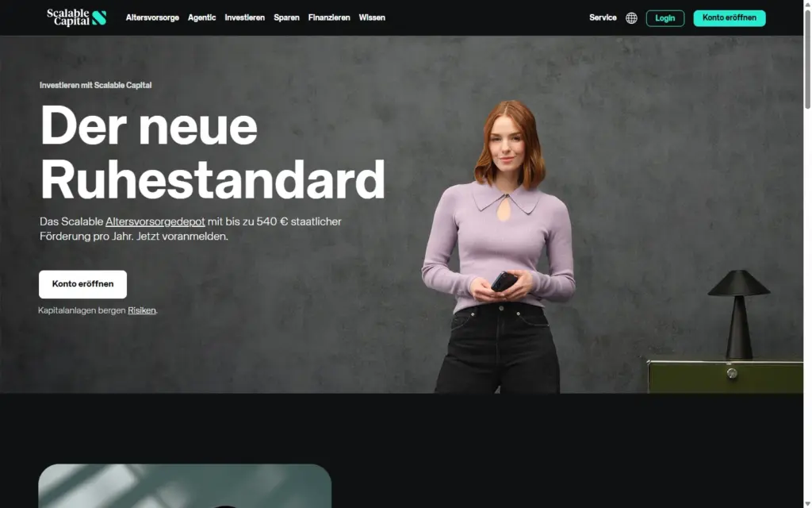Open the language globe icon
This screenshot has height=508, width=812.
point(631,18)
